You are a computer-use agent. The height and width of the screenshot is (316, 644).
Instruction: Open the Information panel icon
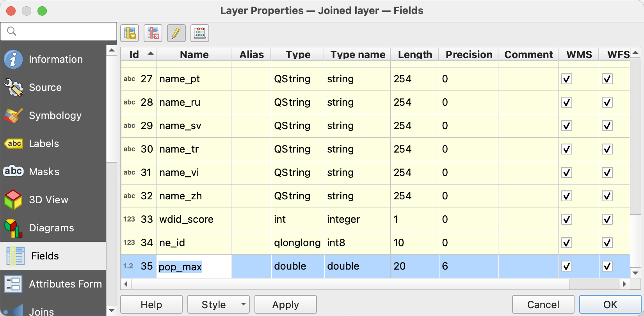point(13,59)
